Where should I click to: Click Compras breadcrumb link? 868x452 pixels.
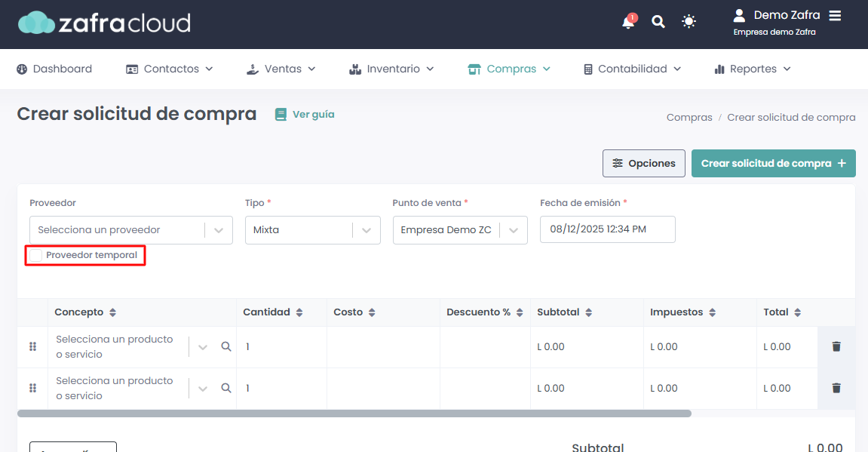[689, 118]
